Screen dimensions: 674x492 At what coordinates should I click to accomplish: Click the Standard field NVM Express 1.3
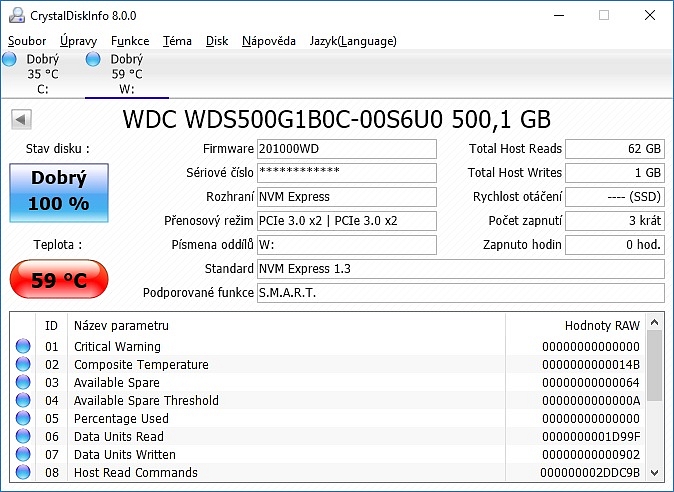[461, 269]
